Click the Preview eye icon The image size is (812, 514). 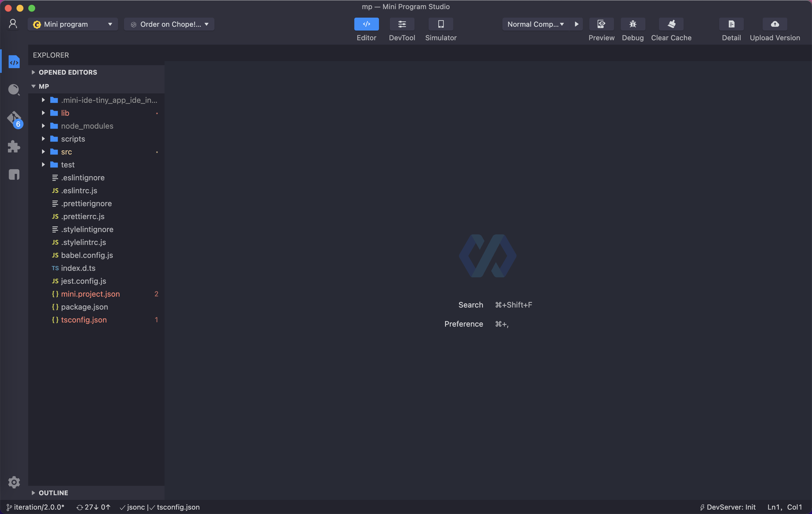pos(601,24)
